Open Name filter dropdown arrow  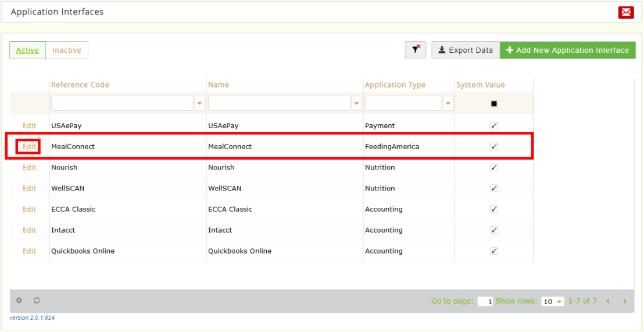(357, 103)
